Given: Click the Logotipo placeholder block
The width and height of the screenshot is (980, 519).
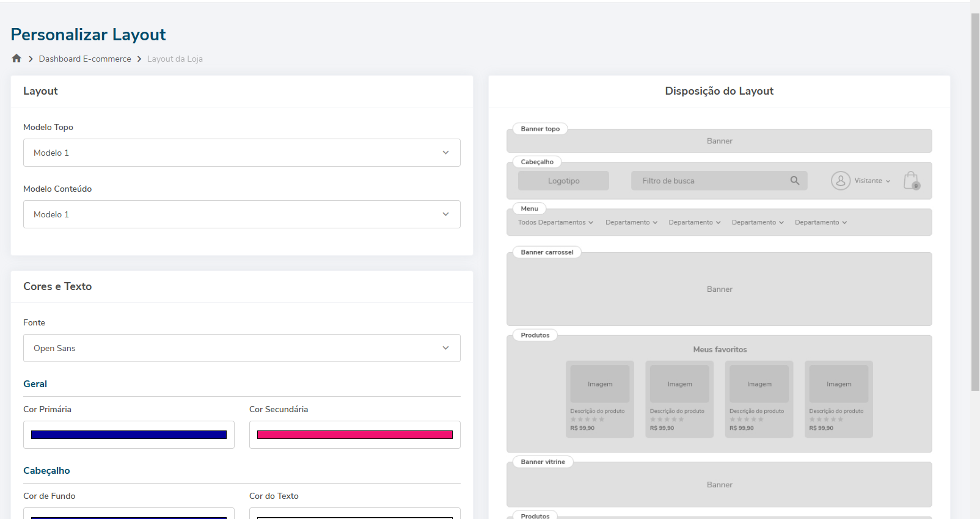Looking at the screenshot, I should click(x=563, y=181).
